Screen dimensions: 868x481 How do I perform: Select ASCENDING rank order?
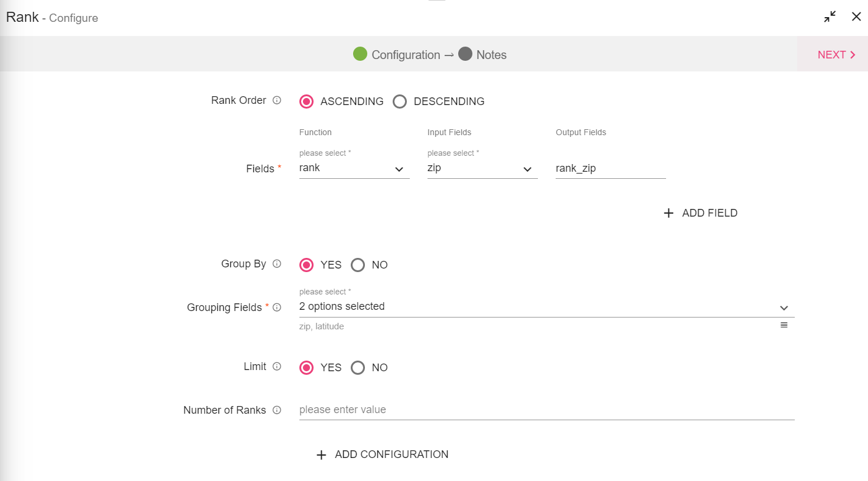306,102
